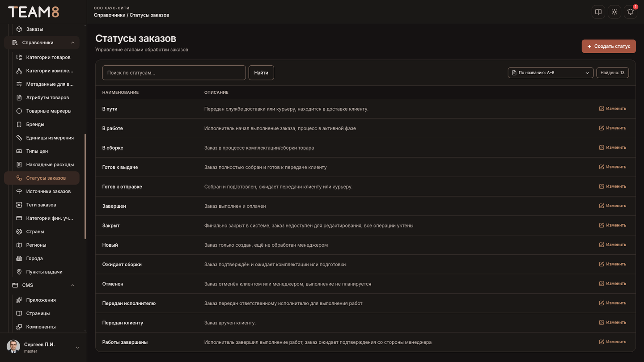Image resolution: width=644 pixels, height=362 pixels.
Task: Click the Товарные маркеры circle icon
Action: pyautogui.click(x=19, y=111)
